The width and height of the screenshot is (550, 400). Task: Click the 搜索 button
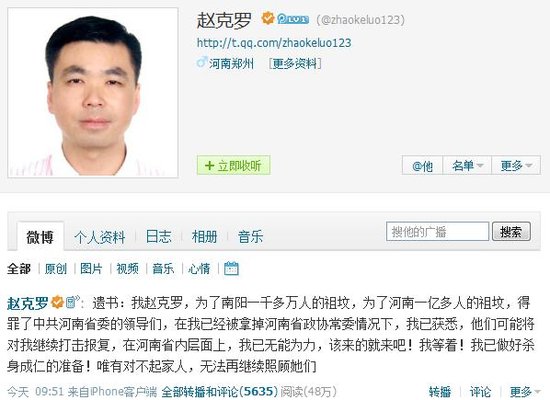coord(511,232)
